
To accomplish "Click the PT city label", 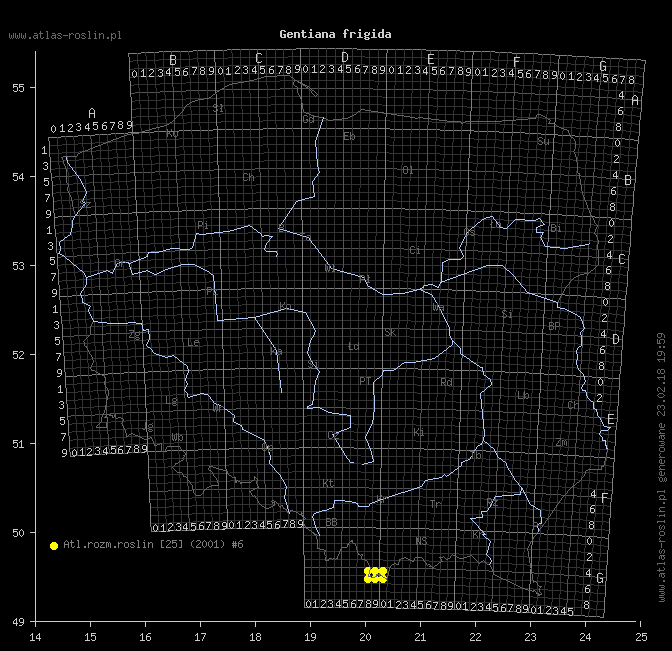I will pyautogui.click(x=365, y=381).
